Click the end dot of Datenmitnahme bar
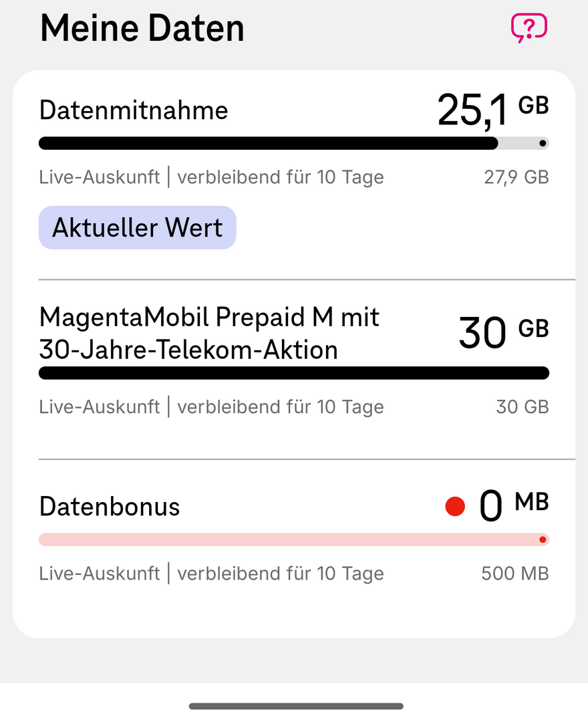 [x=543, y=143]
